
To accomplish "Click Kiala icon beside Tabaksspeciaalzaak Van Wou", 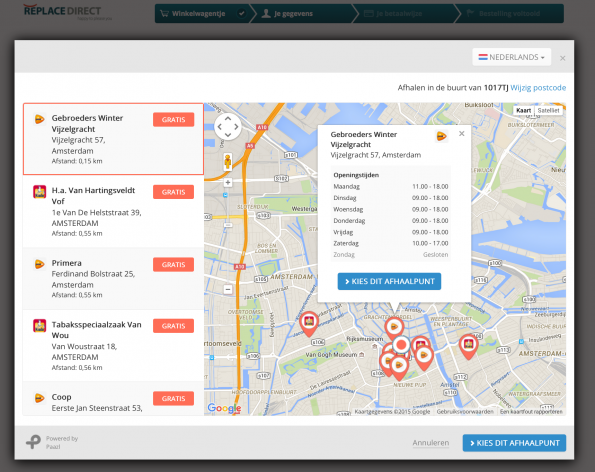I will 39,326.
